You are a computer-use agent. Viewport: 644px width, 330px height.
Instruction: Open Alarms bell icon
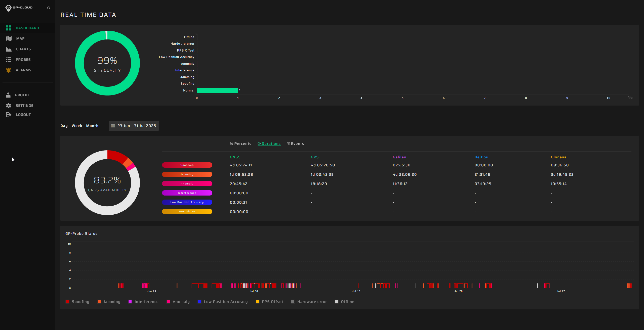click(x=9, y=70)
